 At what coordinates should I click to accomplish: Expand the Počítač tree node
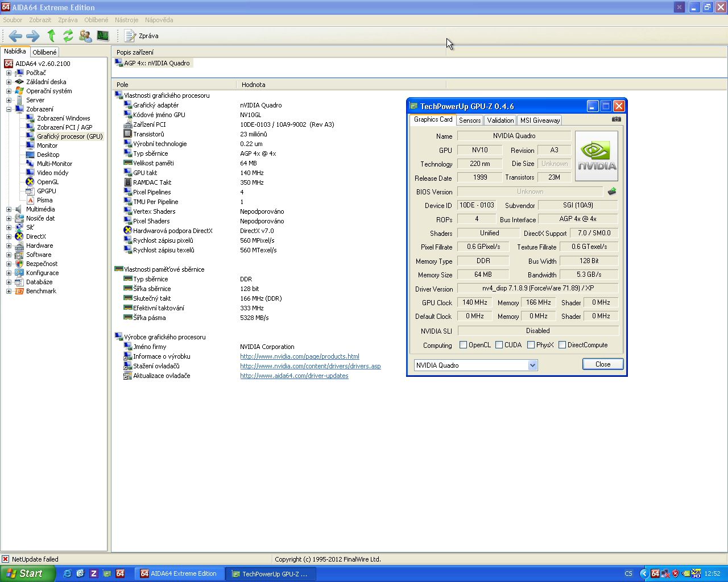coord(9,73)
